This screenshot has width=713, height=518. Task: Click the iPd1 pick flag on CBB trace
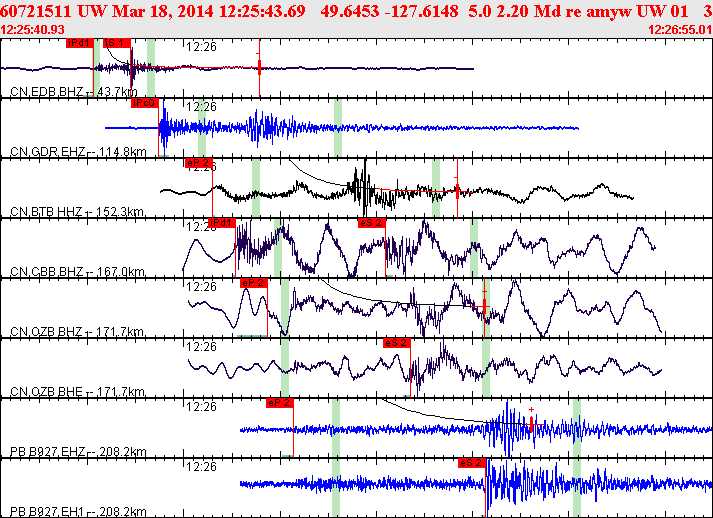pyautogui.click(x=222, y=223)
